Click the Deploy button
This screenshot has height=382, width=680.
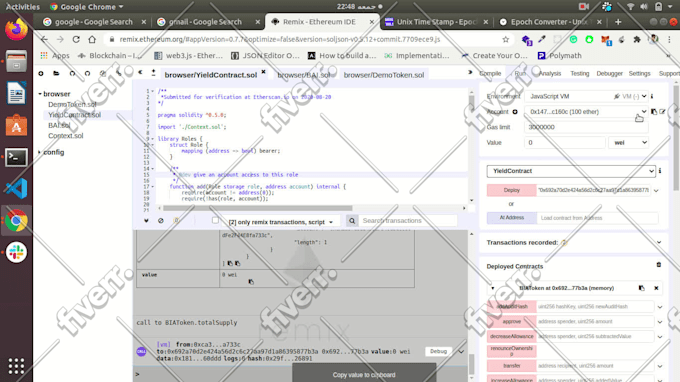[x=511, y=190]
